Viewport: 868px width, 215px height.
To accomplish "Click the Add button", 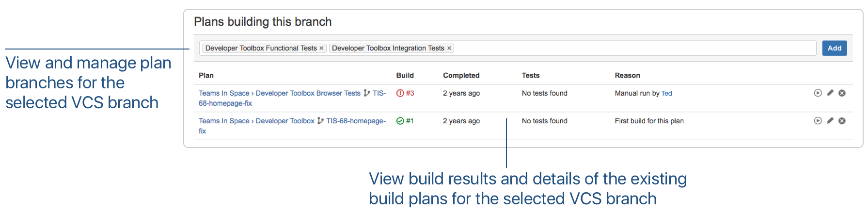I will click(x=835, y=48).
